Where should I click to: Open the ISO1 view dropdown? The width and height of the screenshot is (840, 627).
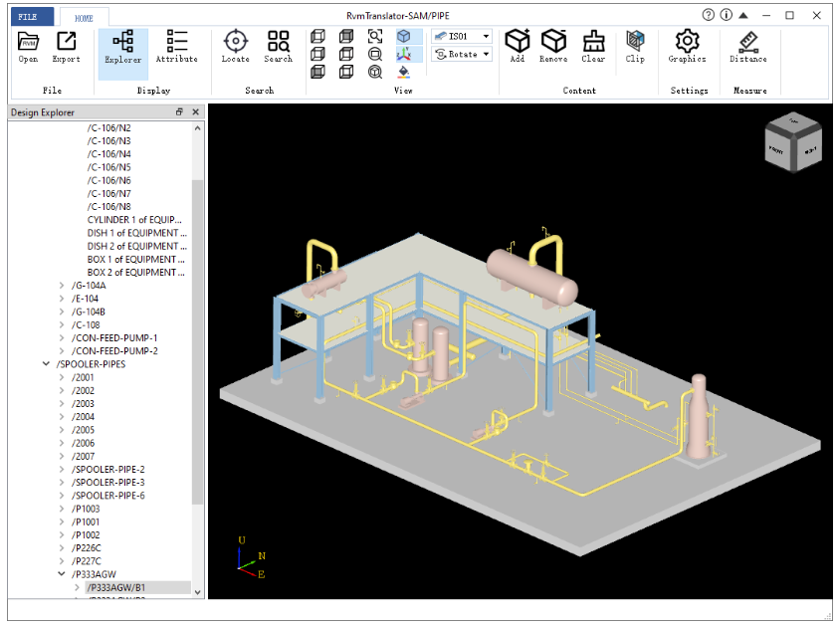tap(486, 36)
